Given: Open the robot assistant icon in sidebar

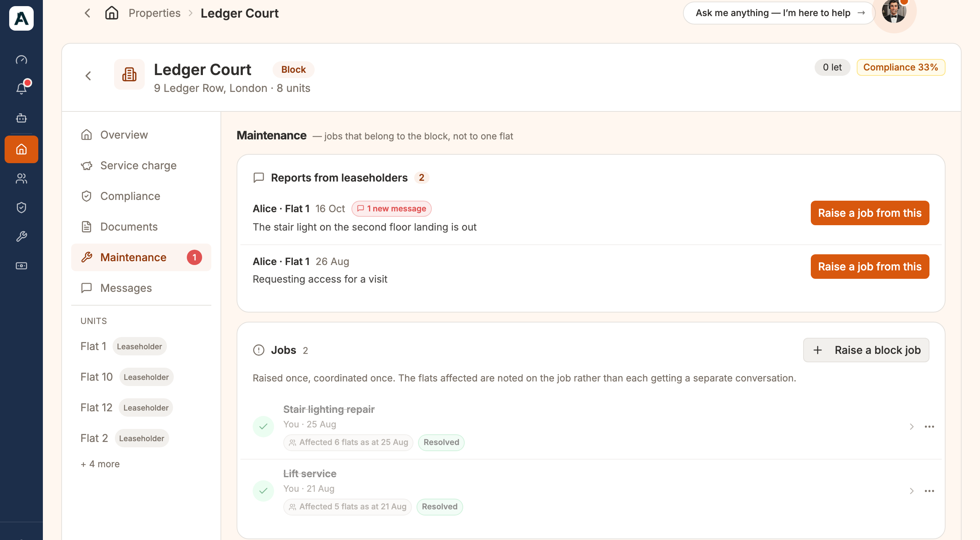Looking at the screenshot, I should tap(21, 118).
